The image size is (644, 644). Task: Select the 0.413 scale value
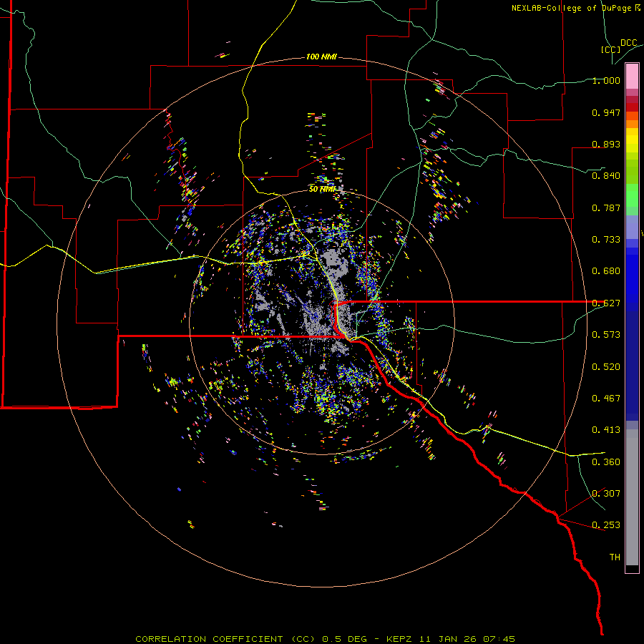coord(606,430)
